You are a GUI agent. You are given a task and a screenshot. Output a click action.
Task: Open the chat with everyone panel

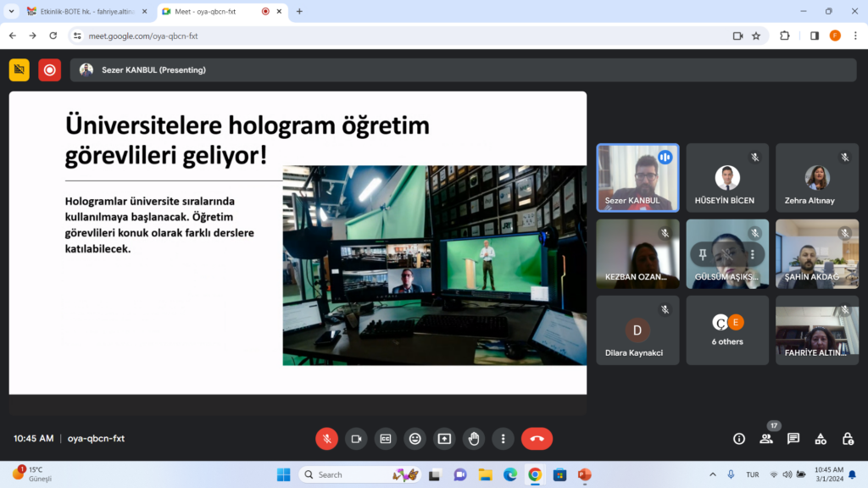tap(793, 439)
